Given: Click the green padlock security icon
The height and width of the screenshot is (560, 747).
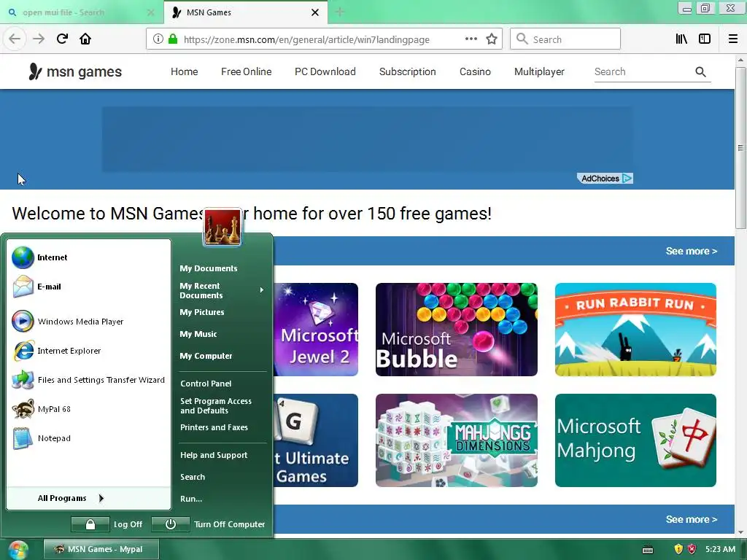Looking at the screenshot, I should click(173, 39).
